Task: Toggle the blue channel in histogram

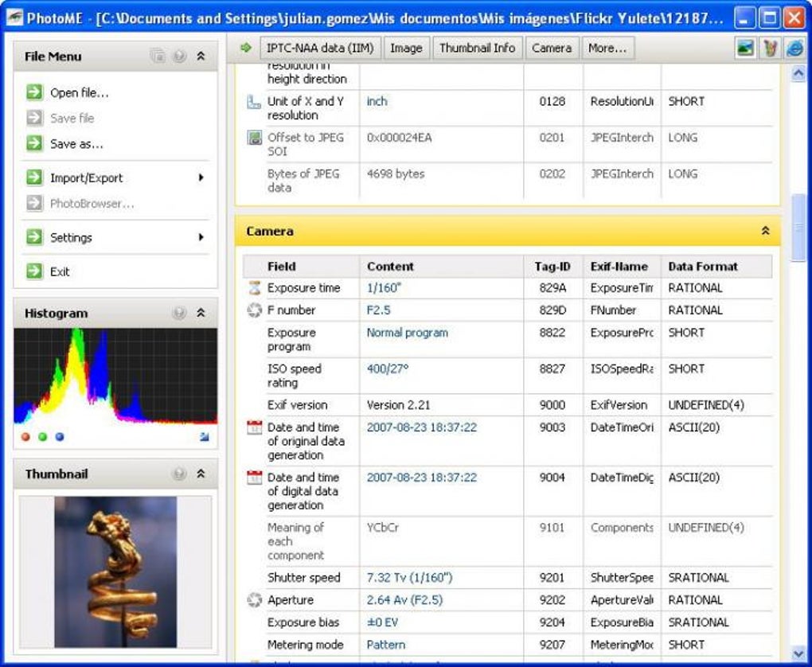Action: tap(60, 436)
